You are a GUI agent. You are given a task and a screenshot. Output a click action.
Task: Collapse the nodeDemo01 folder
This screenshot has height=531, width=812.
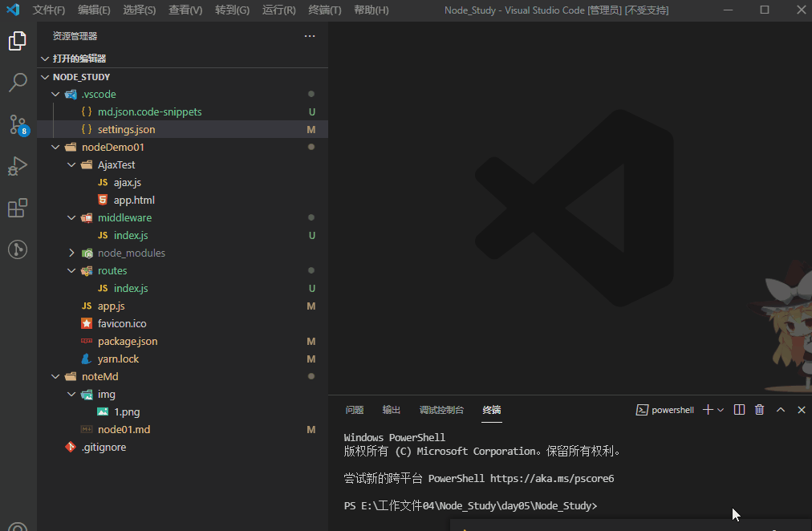pos(55,147)
